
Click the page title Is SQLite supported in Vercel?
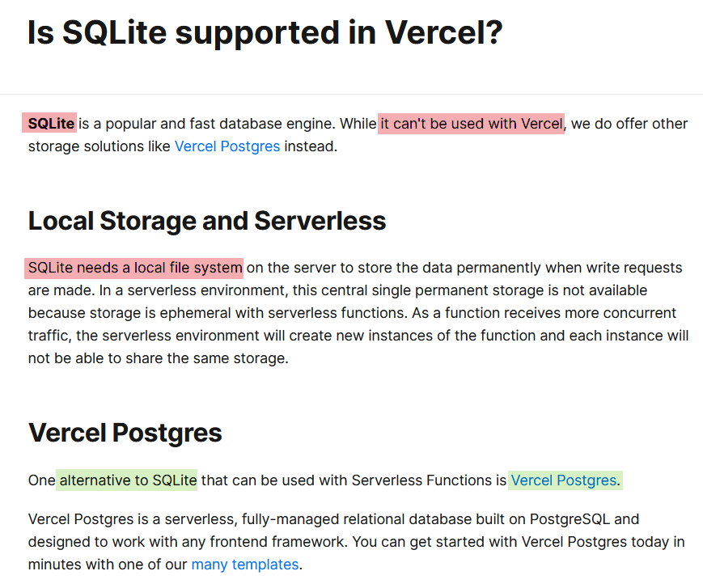265,32
